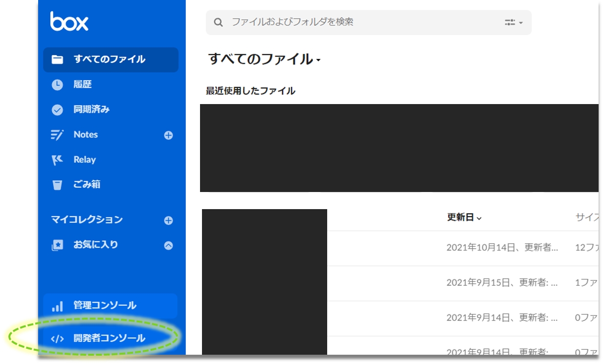Click the Box logo
Screen dimensions: 603x364
tap(69, 21)
